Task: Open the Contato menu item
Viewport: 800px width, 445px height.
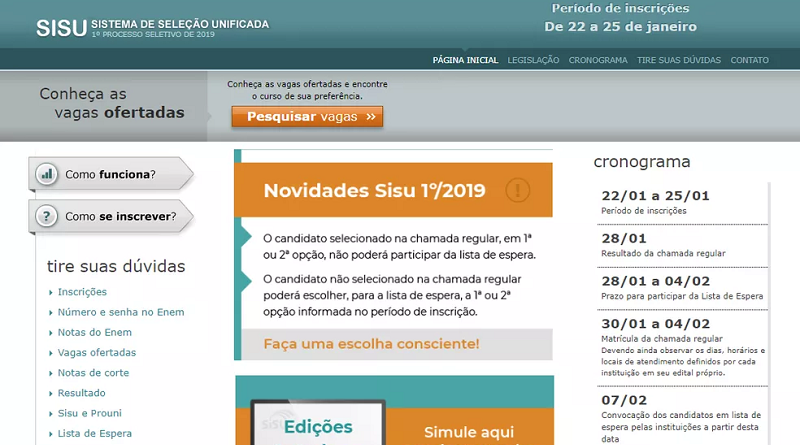Action: pos(749,60)
